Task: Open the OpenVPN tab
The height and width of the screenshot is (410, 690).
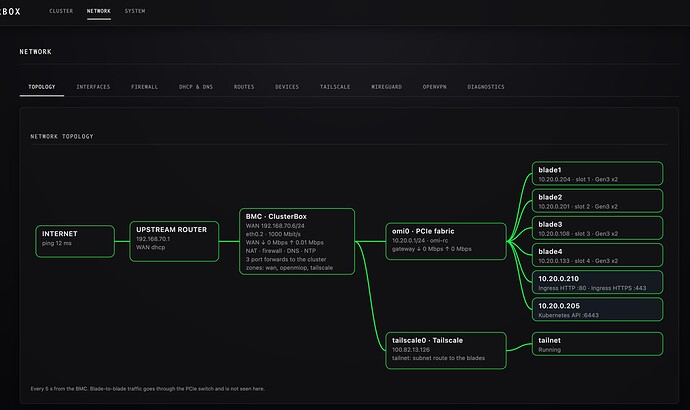Action: coord(434,87)
